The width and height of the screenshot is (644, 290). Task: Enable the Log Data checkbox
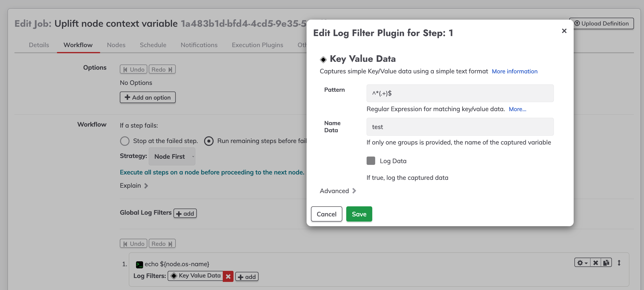click(x=371, y=161)
